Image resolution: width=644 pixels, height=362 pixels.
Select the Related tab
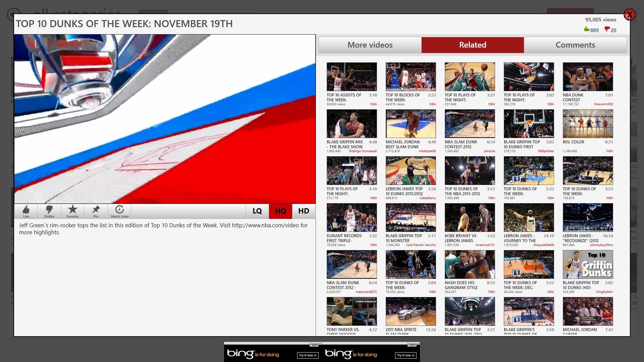pos(473,45)
